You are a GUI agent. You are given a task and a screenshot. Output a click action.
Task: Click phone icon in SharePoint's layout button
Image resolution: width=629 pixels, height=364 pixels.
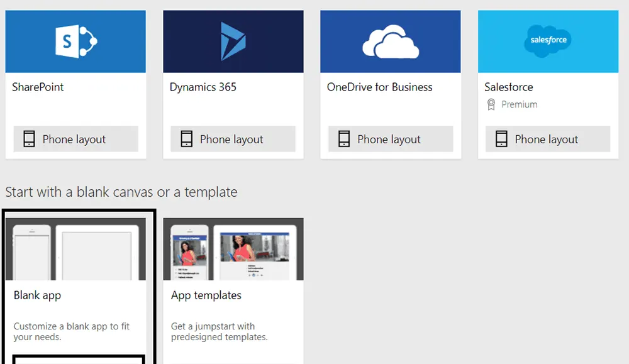pyautogui.click(x=29, y=139)
